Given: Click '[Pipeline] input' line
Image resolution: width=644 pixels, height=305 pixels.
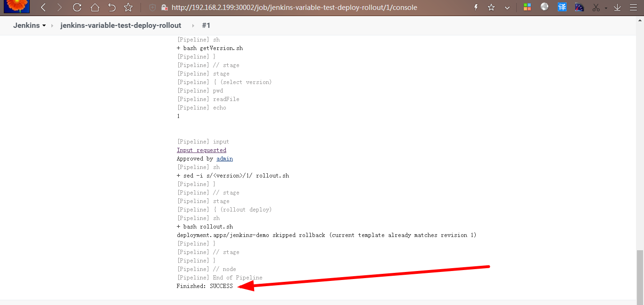Looking at the screenshot, I should pos(203,142).
